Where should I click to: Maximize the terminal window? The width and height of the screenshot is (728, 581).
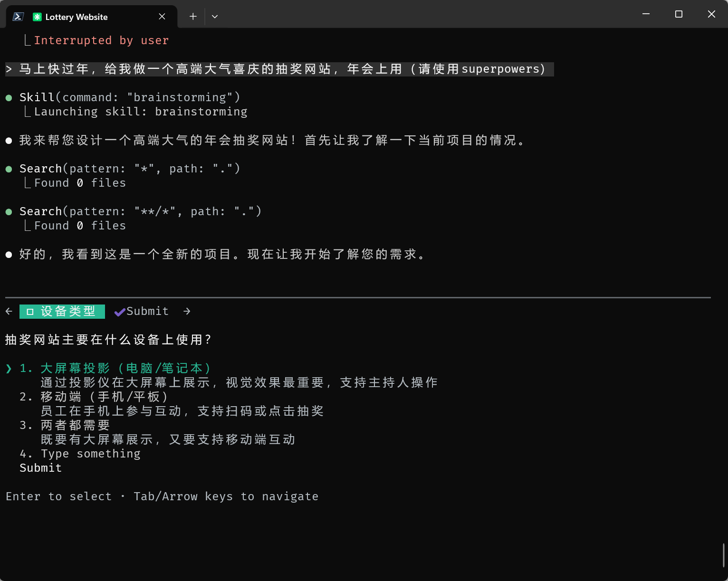[x=679, y=14]
